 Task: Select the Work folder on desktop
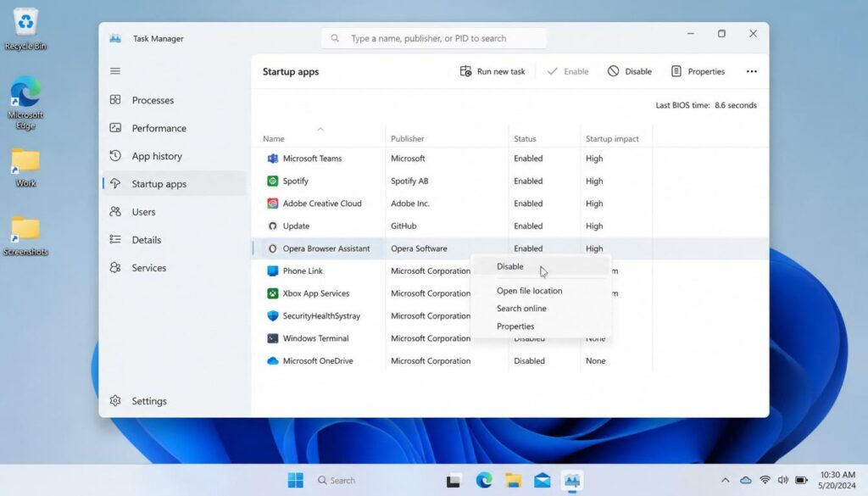click(x=25, y=168)
